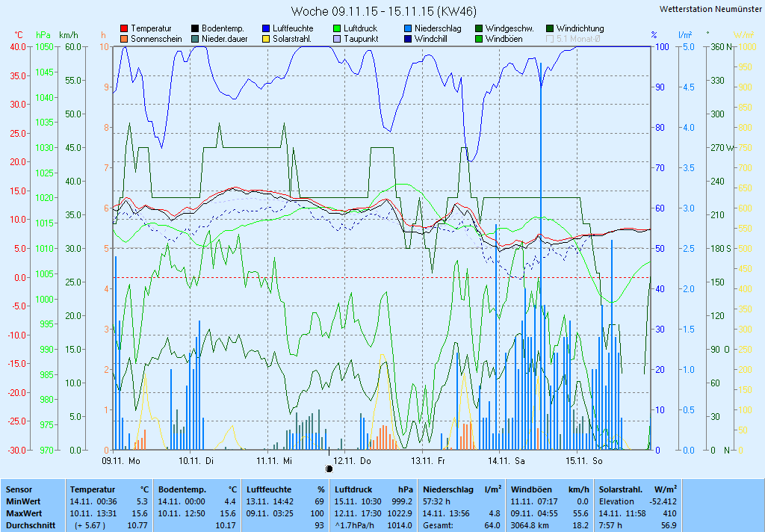Click the red Temperatur legend swatch
The height and width of the screenshot is (532, 765).
(125, 28)
